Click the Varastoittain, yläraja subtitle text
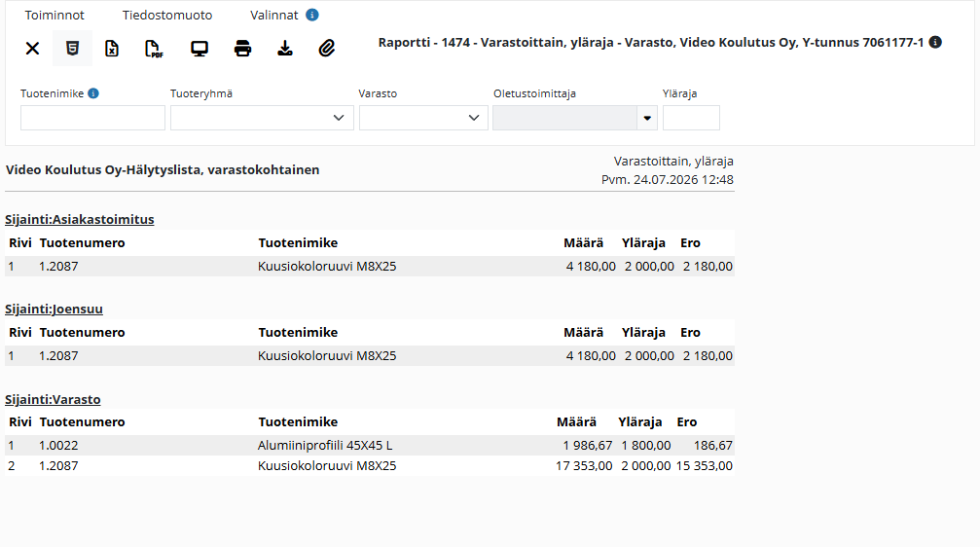This screenshot has height=547, width=980. coord(673,162)
